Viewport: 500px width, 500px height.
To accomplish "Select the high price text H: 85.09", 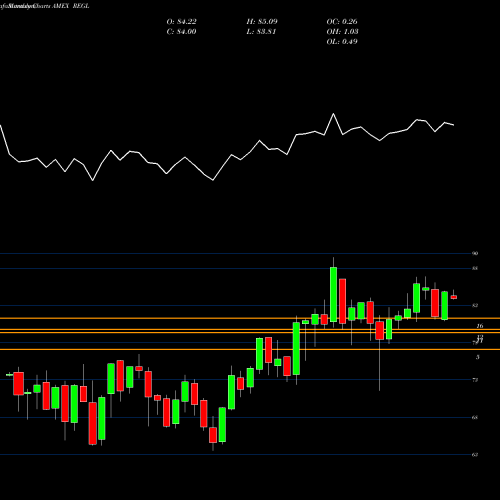I will [262, 22].
